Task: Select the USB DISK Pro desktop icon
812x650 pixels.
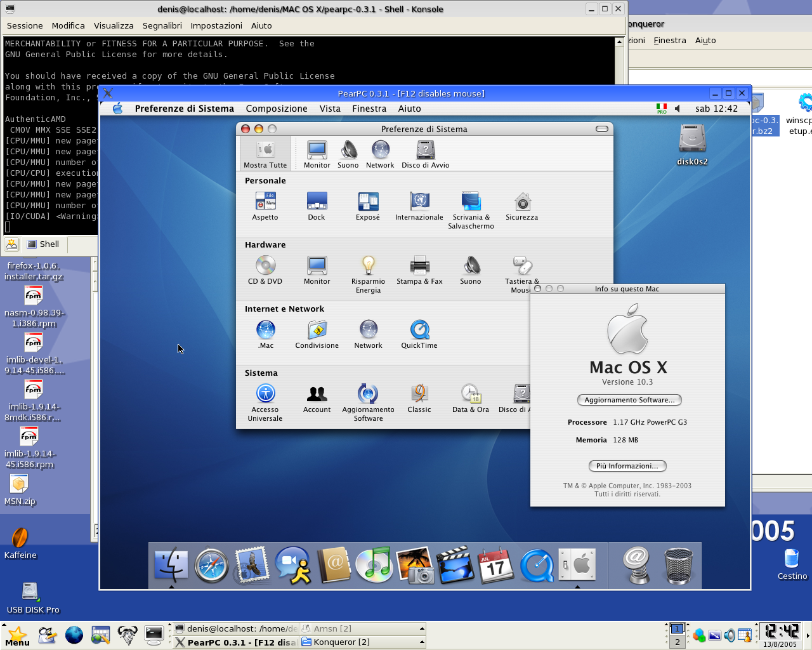Action: pos(33,598)
